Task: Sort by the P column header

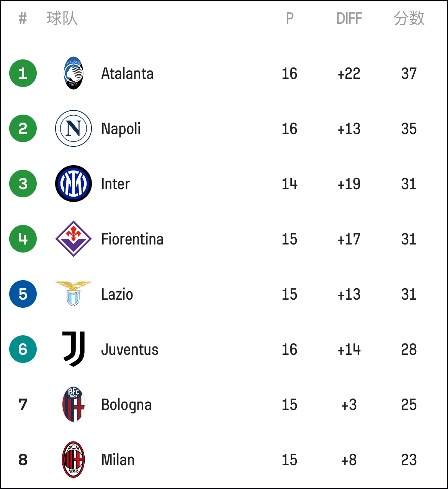Action: coord(290,18)
